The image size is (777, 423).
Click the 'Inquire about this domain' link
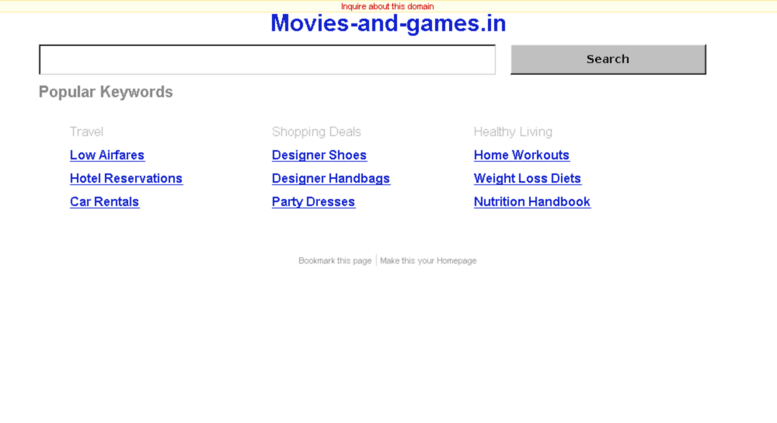tap(387, 6)
